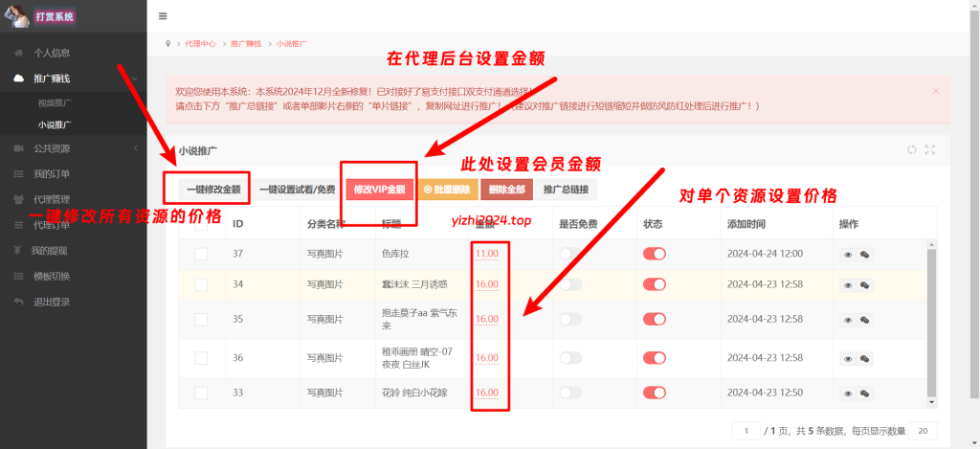Click the 代理中心 breadcrumb link
Screen dimensions: 980x449
coord(200,44)
